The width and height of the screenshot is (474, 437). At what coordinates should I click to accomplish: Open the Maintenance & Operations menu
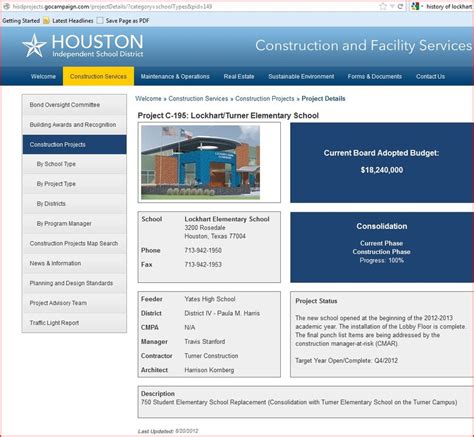pyautogui.click(x=175, y=76)
